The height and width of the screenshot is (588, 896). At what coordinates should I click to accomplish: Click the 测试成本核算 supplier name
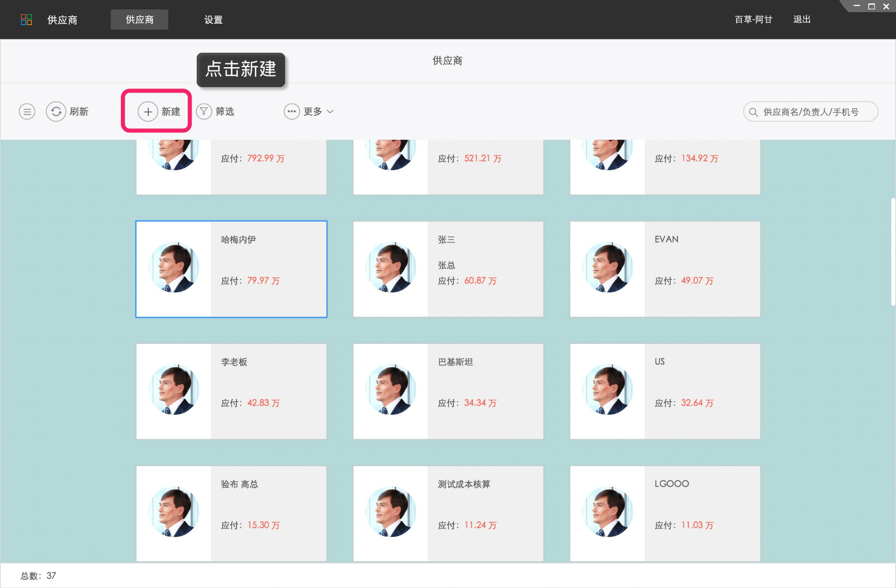click(x=464, y=484)
